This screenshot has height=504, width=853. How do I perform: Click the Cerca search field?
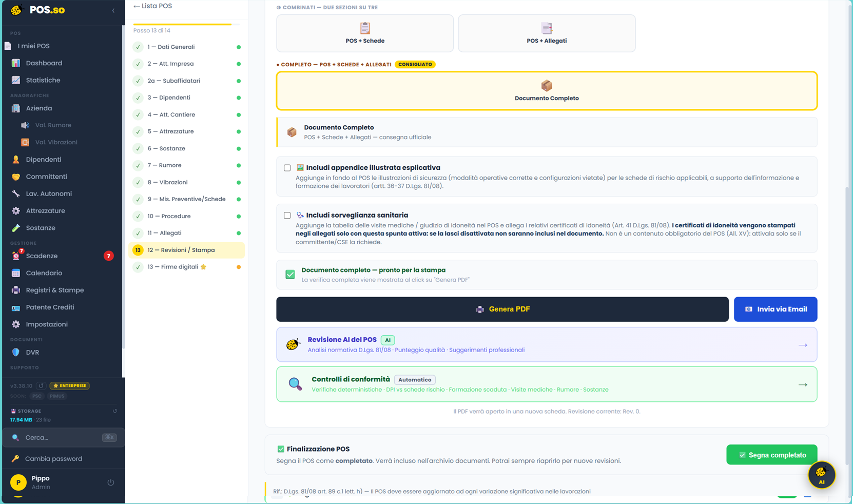point(64,438)
